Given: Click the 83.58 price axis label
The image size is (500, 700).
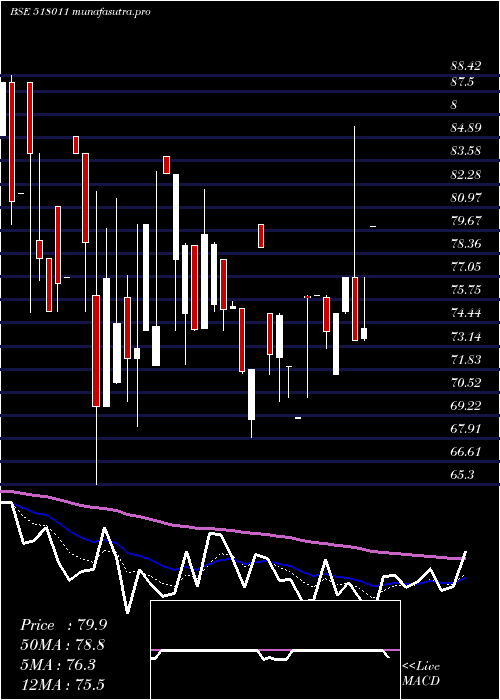Looking at the screenshot, I should click(466, 151).
